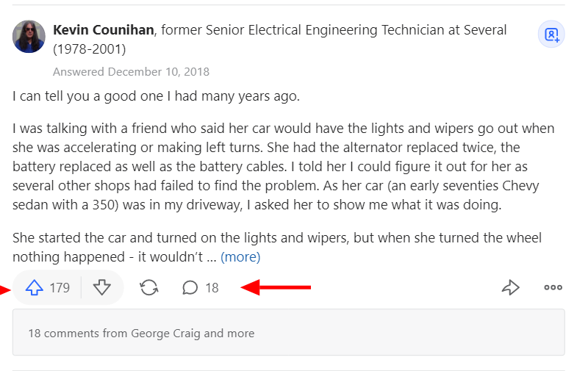The image size is (588, 371).
Task: Follow Kevin Counihan using the person-plus icon
Action: coord(551,35)
